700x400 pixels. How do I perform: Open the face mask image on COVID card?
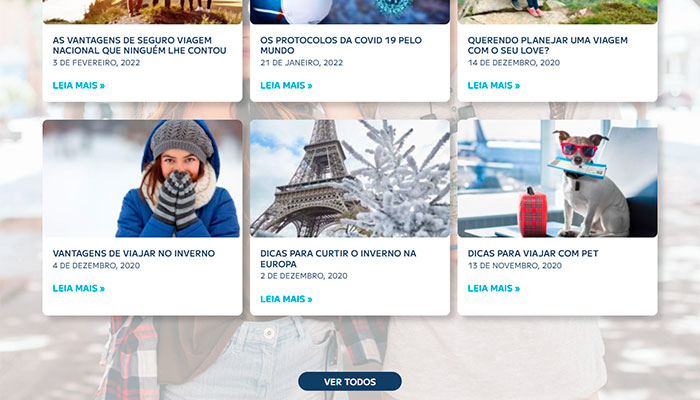(350, 12)
